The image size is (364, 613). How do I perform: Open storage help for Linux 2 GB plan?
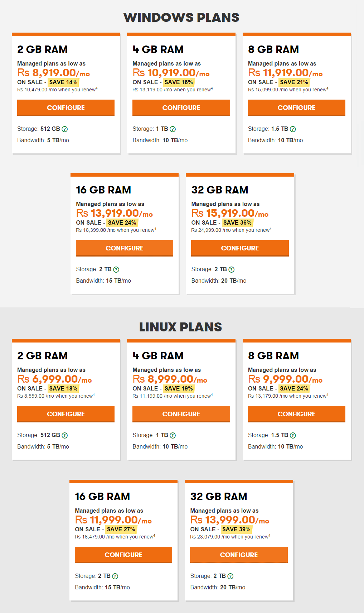[x=64, y=435]
